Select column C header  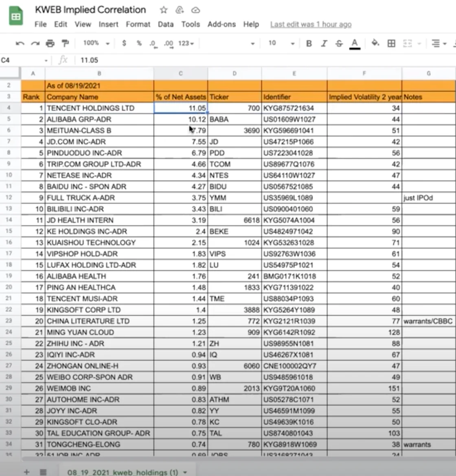pyautogui.click(x=180, y=73)
